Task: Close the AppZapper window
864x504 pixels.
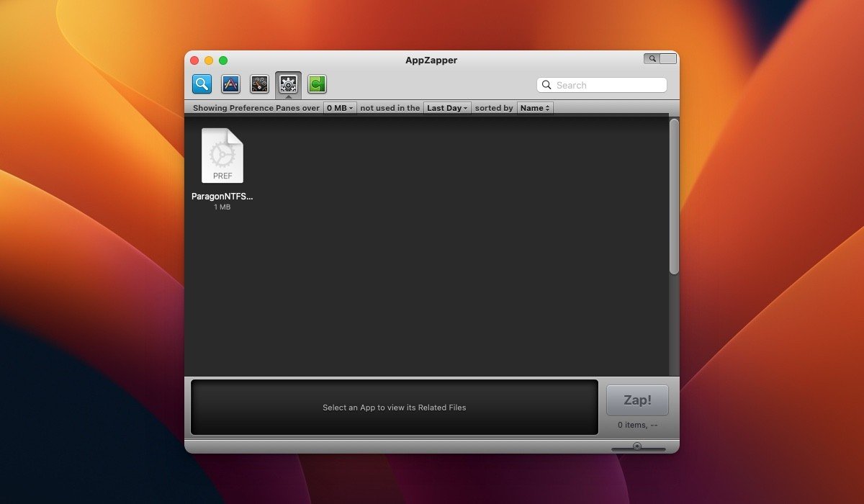Action: click(x=194, y=60)
